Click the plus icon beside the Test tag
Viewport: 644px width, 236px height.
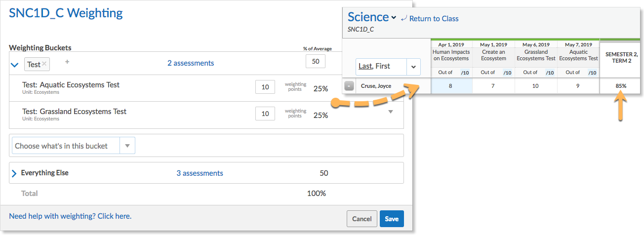pyautogui.click(x=67, y=62)
